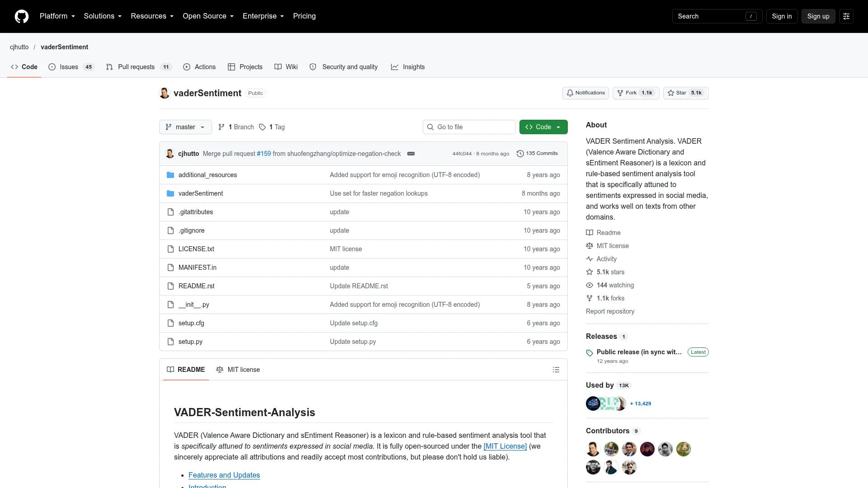Open the README outline icon
This screenshot has width=868, height=488.
point(556,370)
